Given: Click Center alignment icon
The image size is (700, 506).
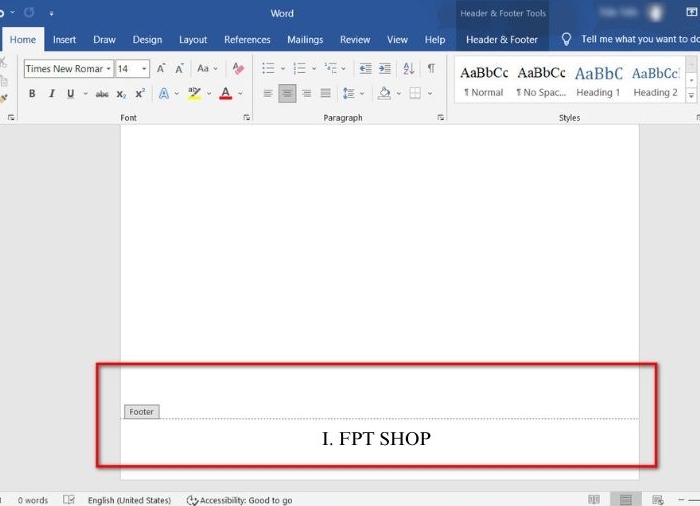Looking at the screenshot, I should tap(287, 94).
